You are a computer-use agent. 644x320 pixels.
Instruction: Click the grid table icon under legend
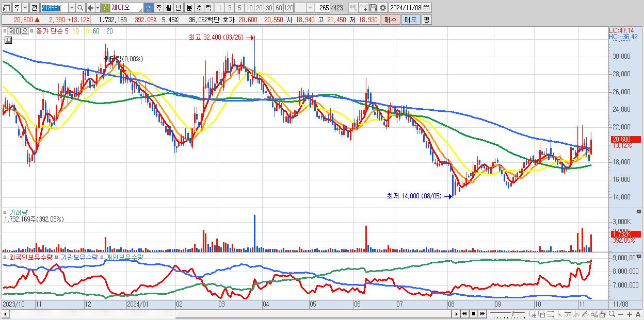click(x=7, y=40)
